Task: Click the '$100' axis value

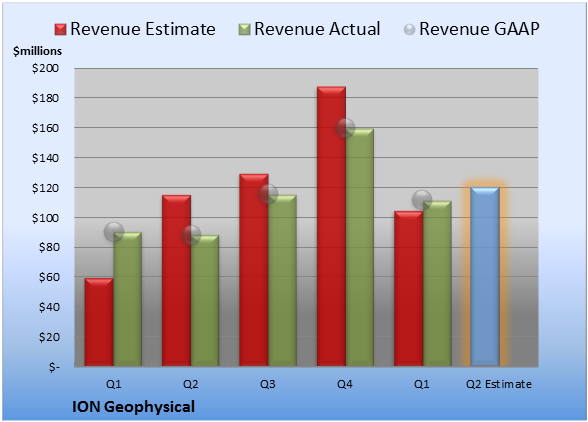Action: [x=45, y=218]
